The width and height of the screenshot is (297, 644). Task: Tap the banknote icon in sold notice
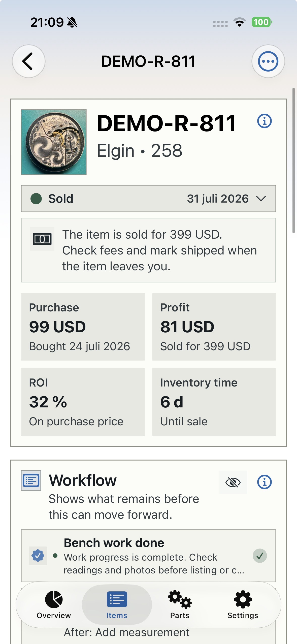(x=42, y=239)
